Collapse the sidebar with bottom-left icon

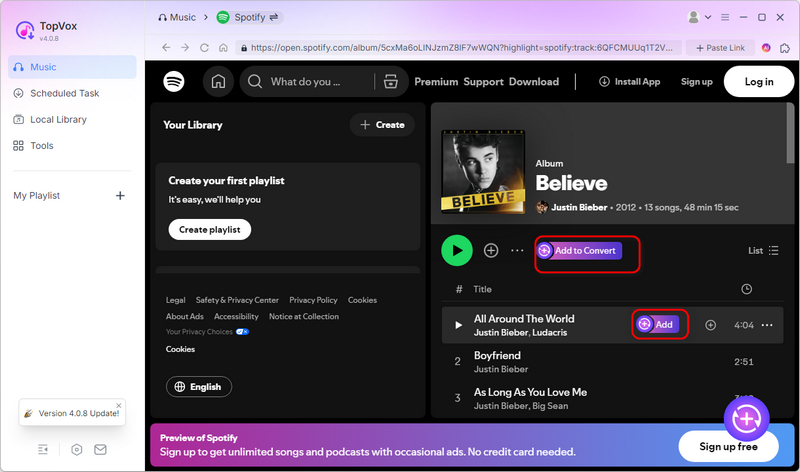tap(43, 450)
